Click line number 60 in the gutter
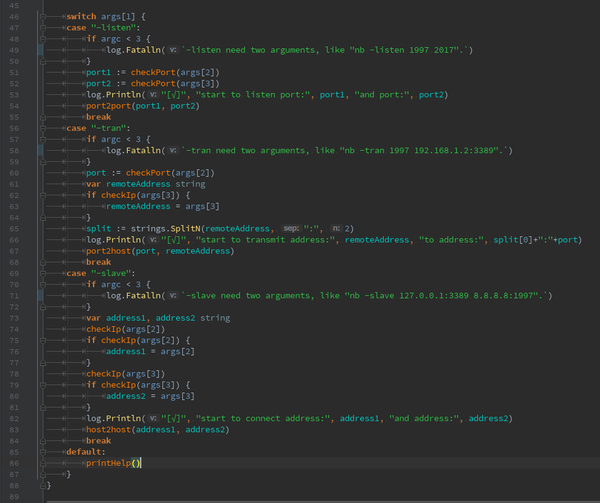This screenshot has height=503, width=600. tap(14, 173)
